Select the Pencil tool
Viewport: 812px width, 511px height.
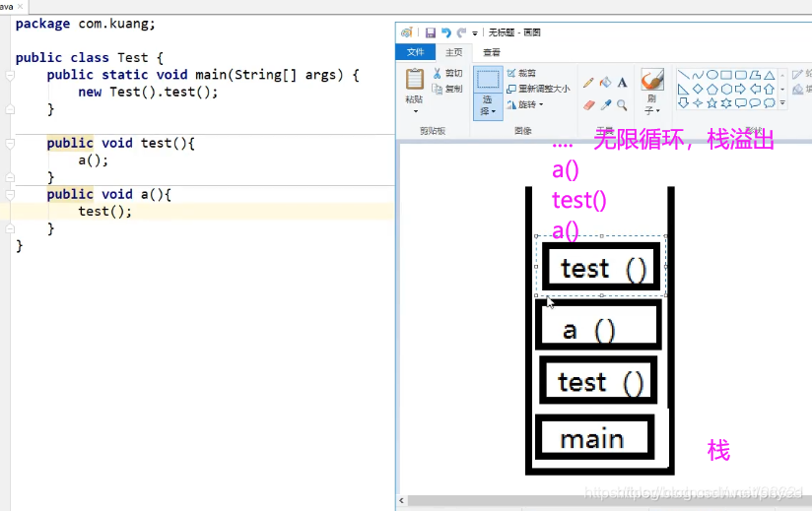click(588, 83)
